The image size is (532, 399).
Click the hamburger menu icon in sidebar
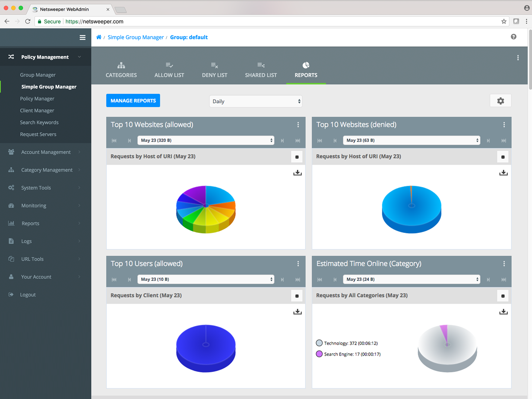83,37
